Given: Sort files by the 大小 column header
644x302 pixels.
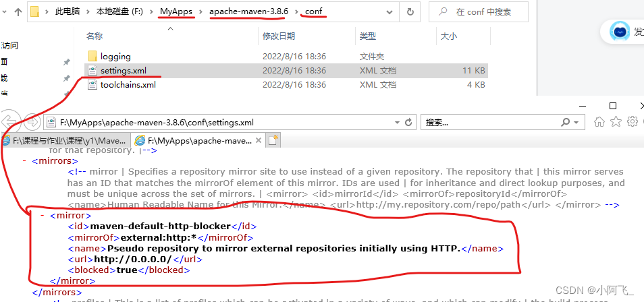Looking at the screenshot, I should coord(448,36).
